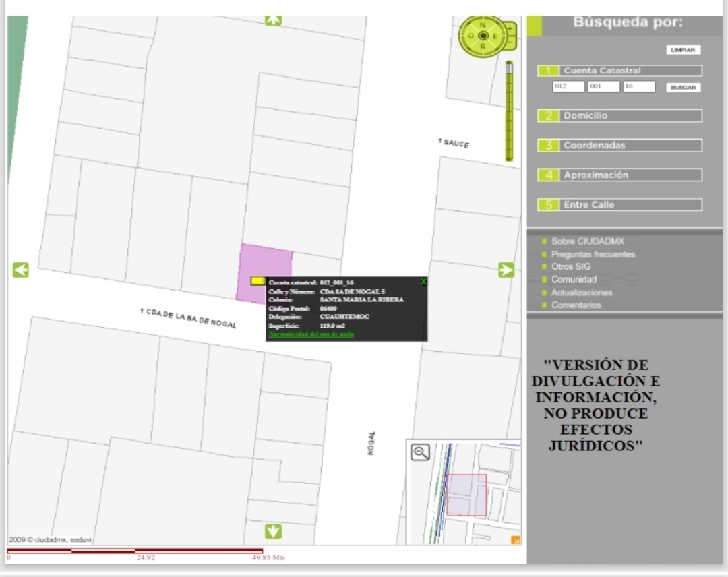Viewport: 728px width, 577px height.
Task: Open Preguntas frecuentes menu item
Action: click(593, 254)
